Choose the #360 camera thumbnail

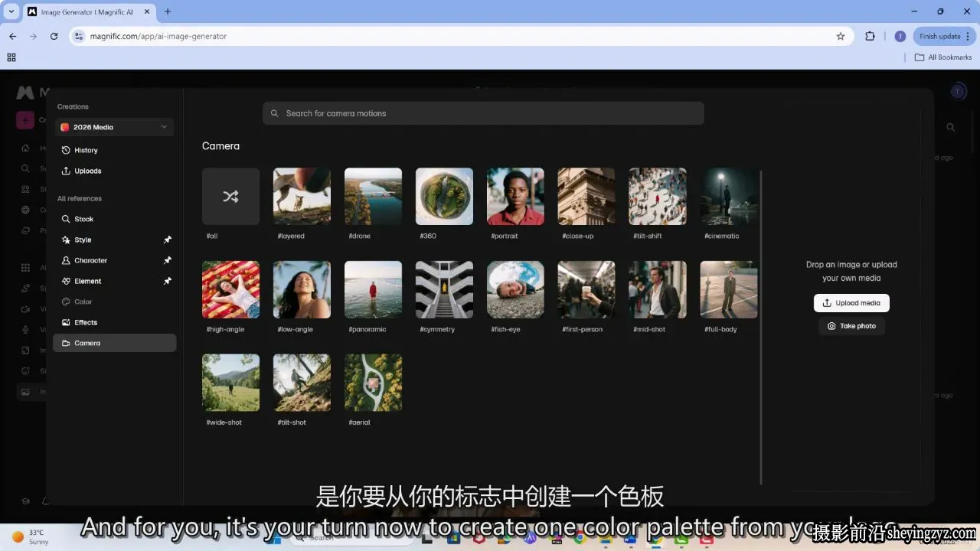(444, 196)
